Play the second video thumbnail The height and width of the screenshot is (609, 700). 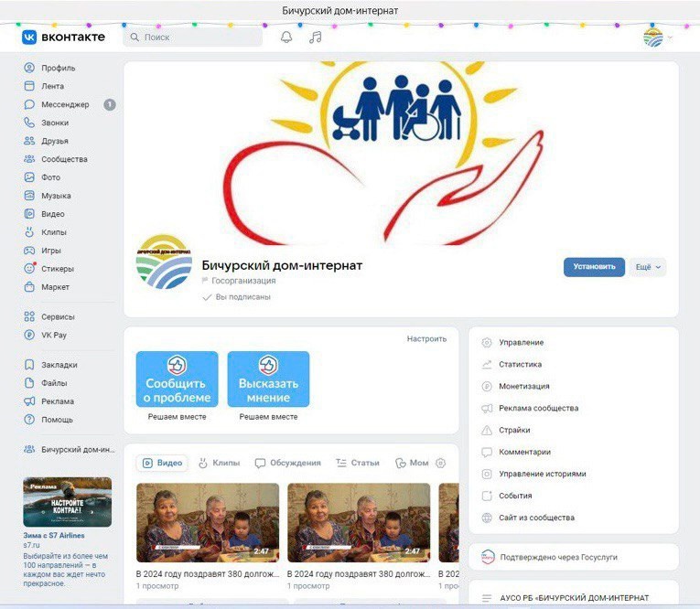359,522
